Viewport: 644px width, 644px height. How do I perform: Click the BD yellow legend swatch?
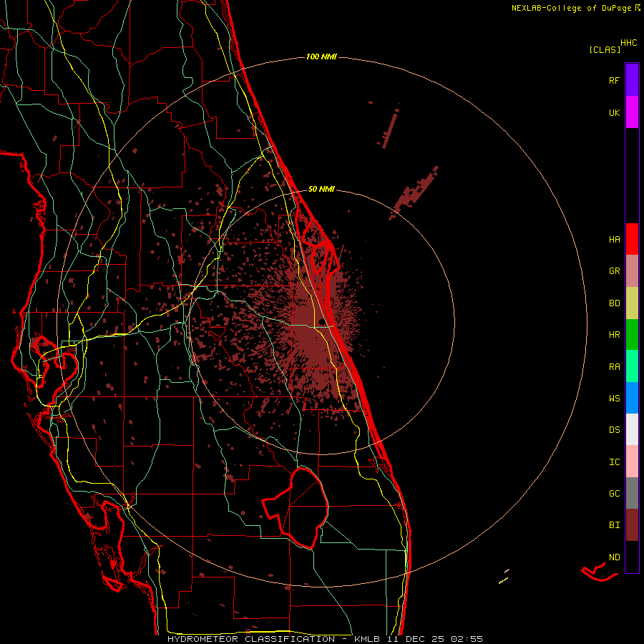pos(632,303)
